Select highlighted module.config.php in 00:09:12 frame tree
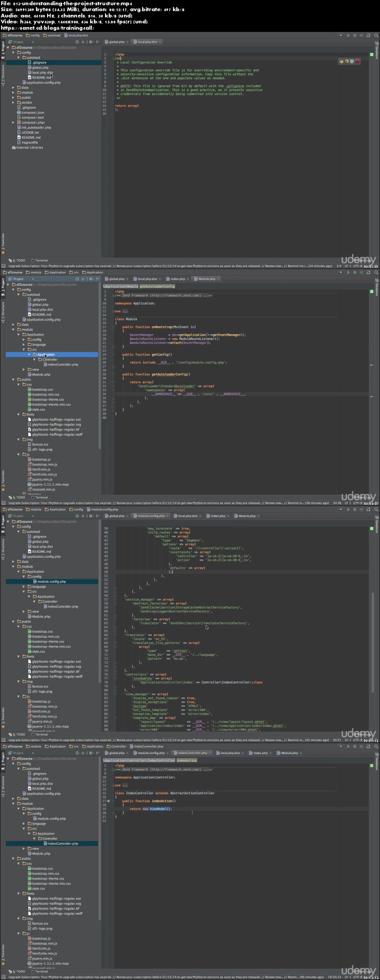The image size is (380, 980). coord(52,581)
